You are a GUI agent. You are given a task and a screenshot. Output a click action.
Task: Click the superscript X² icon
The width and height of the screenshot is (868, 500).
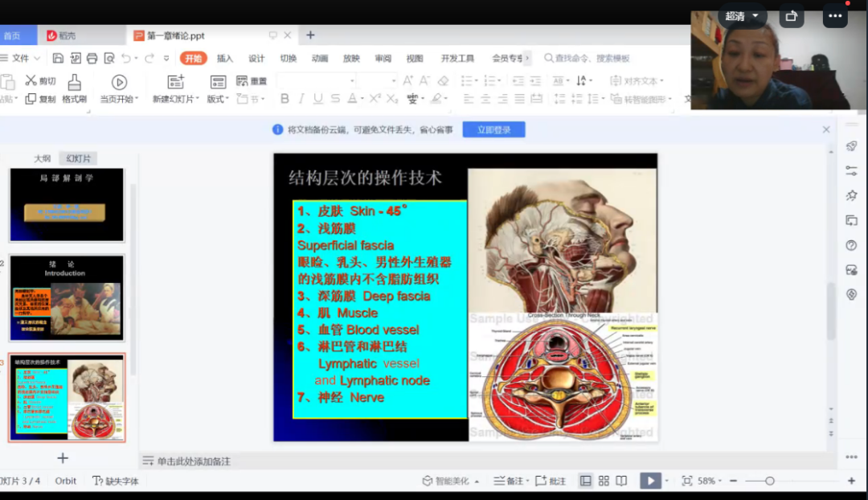[375, 99]
